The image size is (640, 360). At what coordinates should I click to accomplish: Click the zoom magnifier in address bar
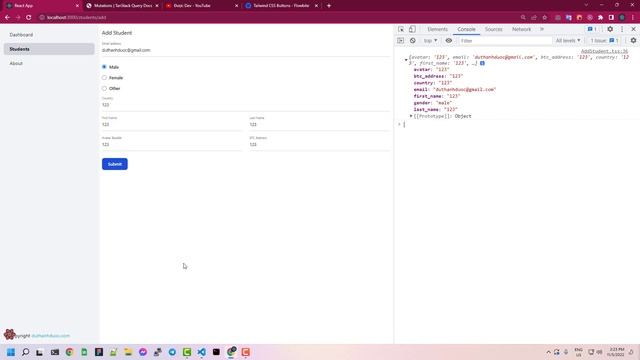coord(523,18)
